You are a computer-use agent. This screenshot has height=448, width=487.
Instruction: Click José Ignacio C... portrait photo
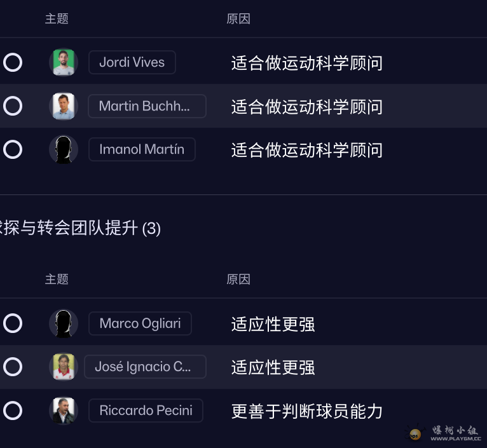click(x=64, y=367)
